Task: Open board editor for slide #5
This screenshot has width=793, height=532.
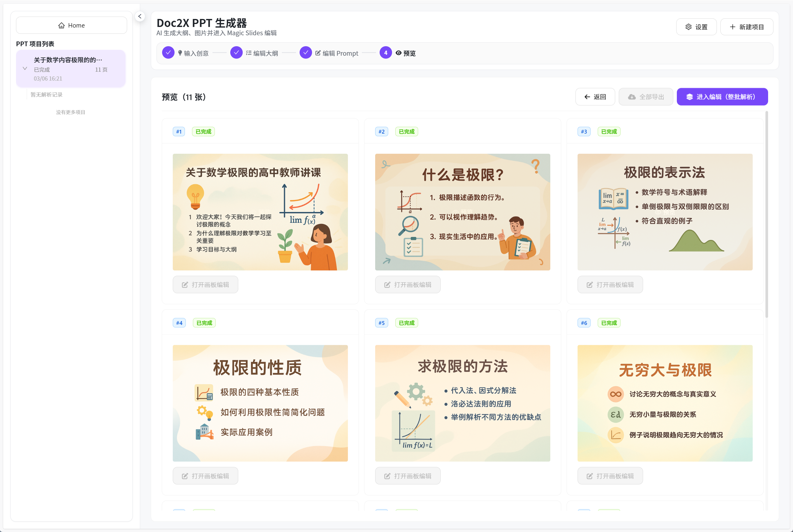Action: (407, 476)
